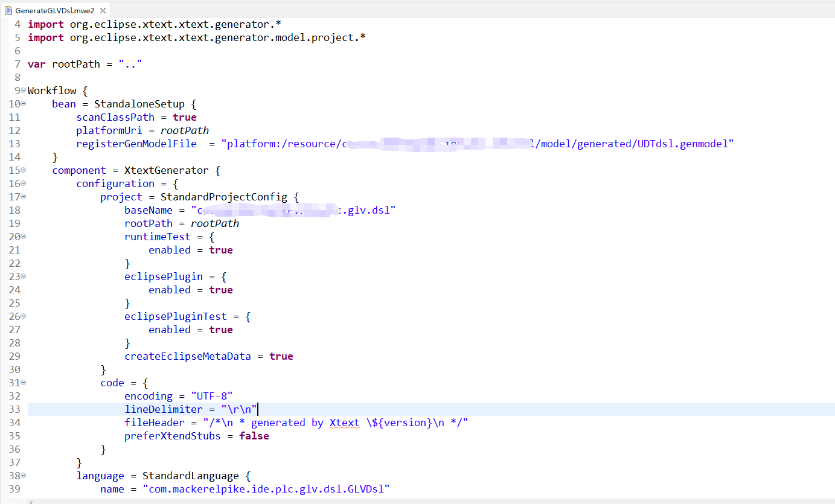
Task: Collapse the eclipsePluginTest block fold marker
Action: point(23,316)
